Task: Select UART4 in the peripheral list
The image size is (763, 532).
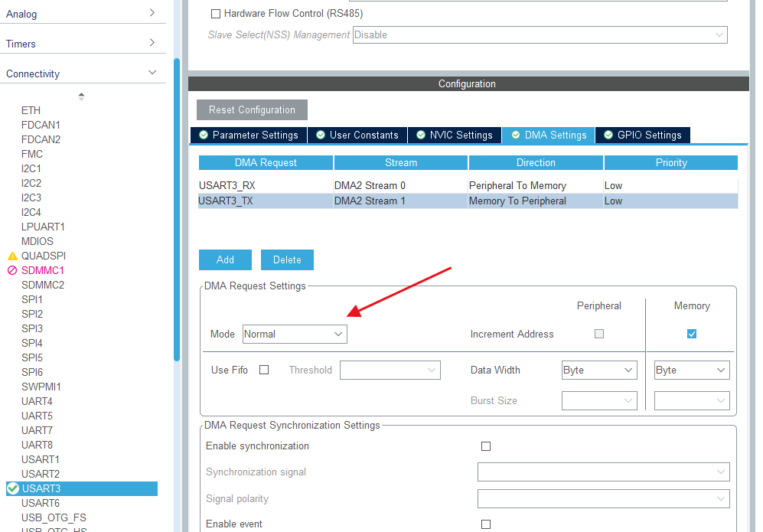Action: [37, 402]
